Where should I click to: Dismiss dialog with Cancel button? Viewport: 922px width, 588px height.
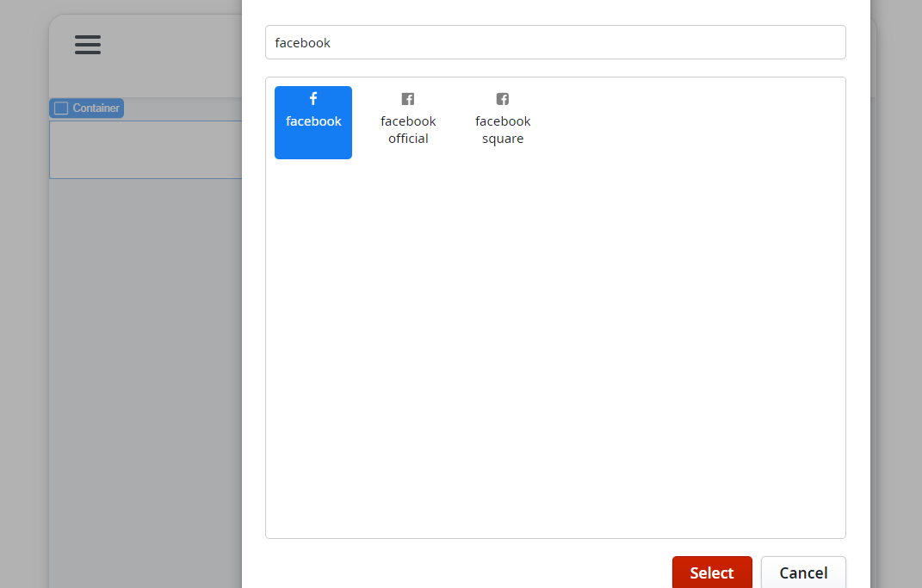coord(803,573)
